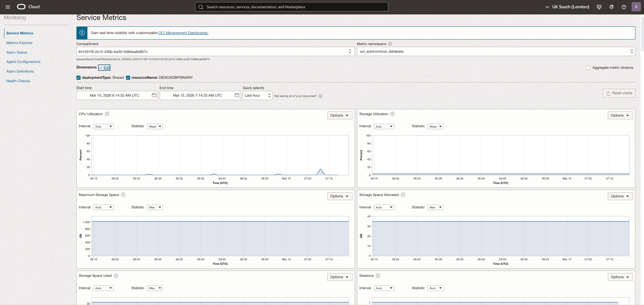Open Storage Space Used Options menu
Image resolution: width=644 pixels, height=305 pixels.
[x=339, y=277]
